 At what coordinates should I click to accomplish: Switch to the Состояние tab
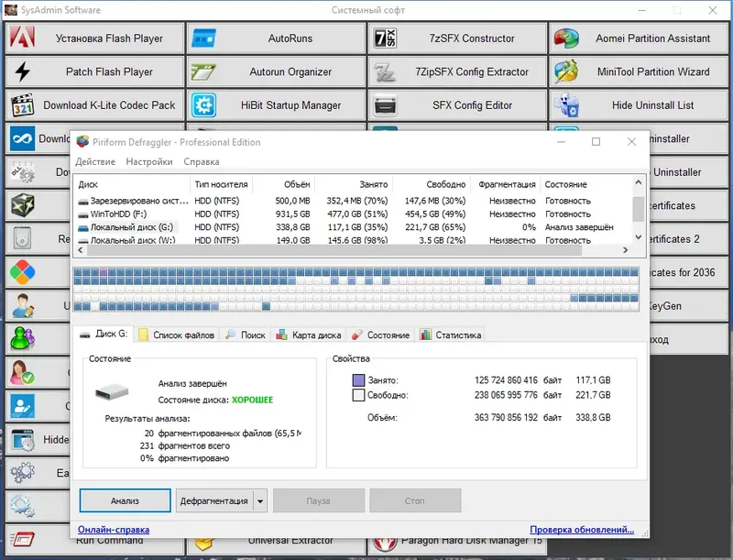coord(380,335)
